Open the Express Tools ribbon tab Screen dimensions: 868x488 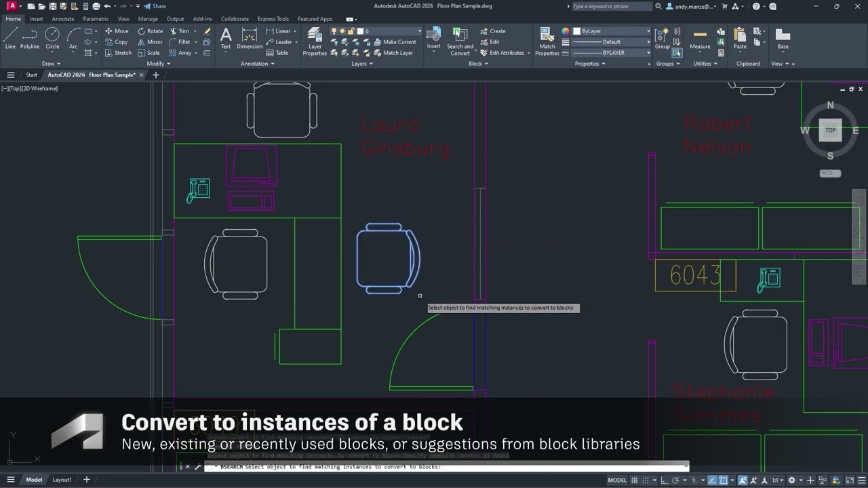(x=273, y=19)
